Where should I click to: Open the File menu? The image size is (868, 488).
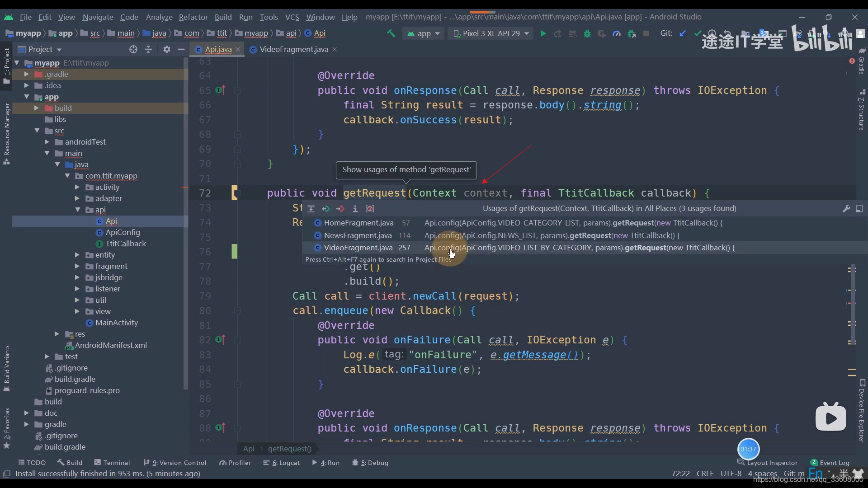point(25,17)
